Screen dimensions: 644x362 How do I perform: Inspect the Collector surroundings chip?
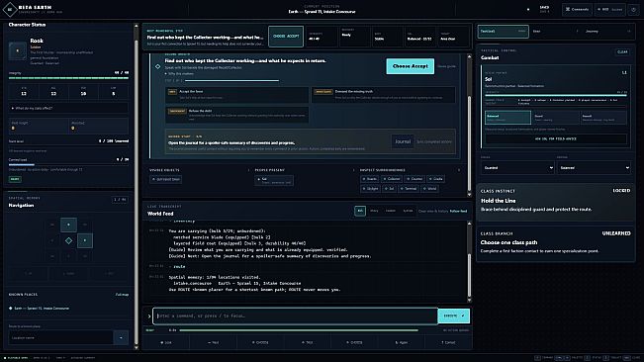click(392, 179)
